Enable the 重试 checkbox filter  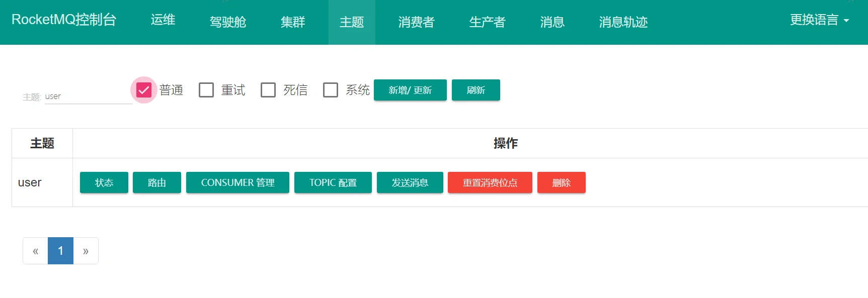coord(206,90)
